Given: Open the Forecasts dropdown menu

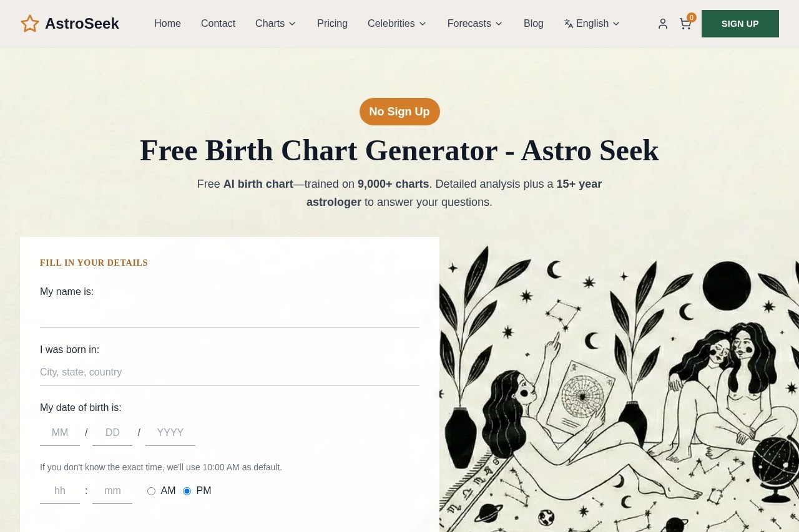Looking at the screenshot, I should [x=474, y=24].
